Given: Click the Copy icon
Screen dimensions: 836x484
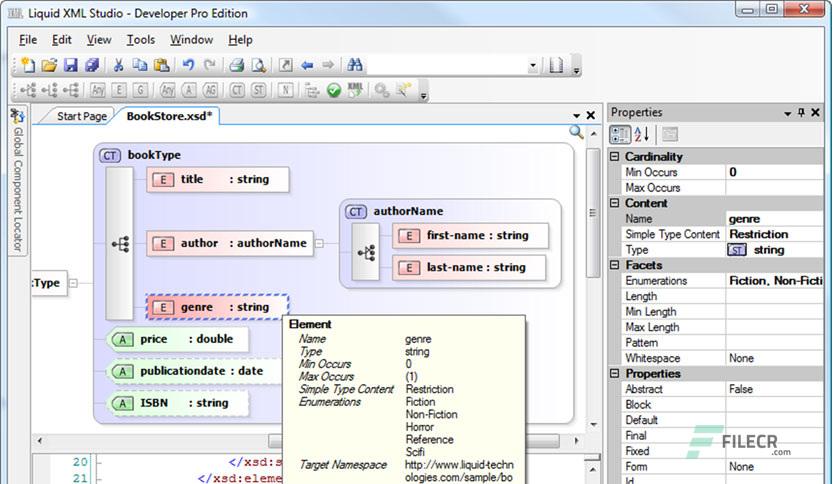Looking at the screenshot, I should tap(140, 65).
